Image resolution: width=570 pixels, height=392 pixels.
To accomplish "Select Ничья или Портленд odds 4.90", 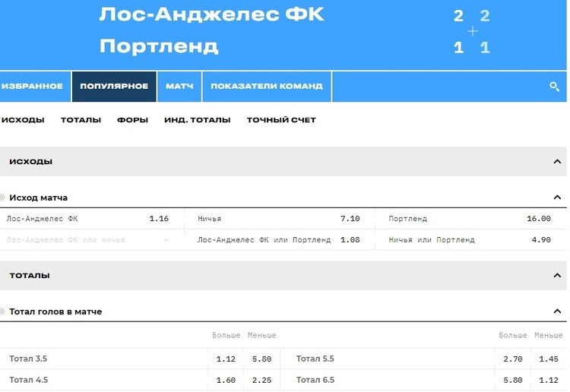I will (470, 240).
